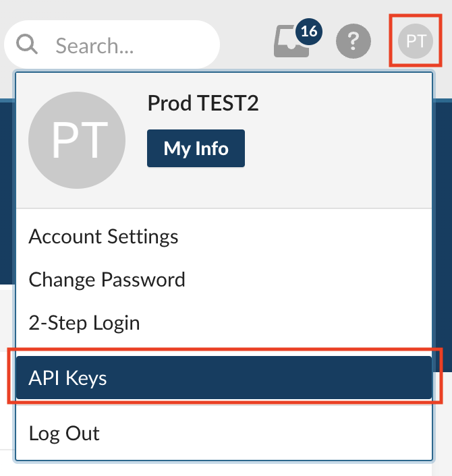The image size is (452, 476).
Task: Click the Search... placeholder text
Action: pyautogui.click(x=94, y=46)
